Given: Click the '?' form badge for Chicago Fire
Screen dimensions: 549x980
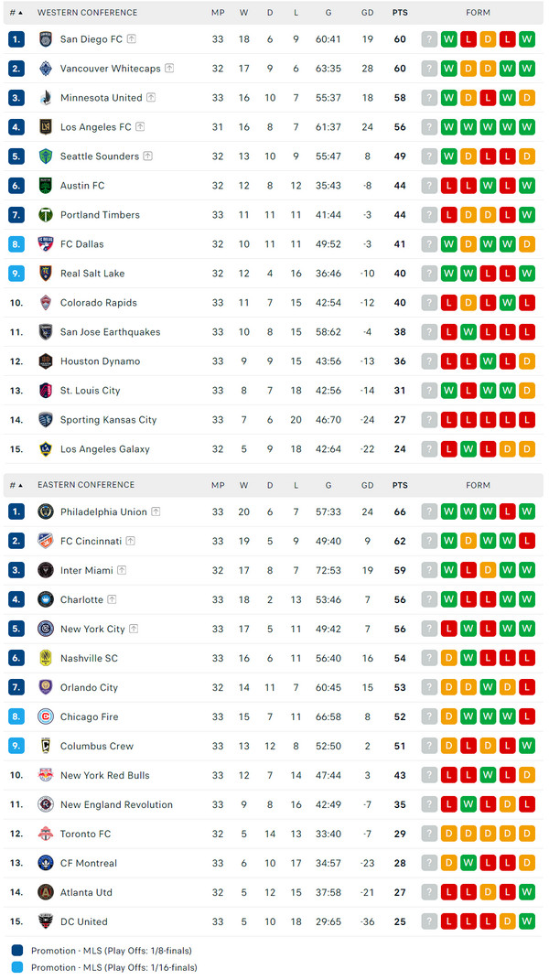Looking at the screenshot, I should 429,717.
